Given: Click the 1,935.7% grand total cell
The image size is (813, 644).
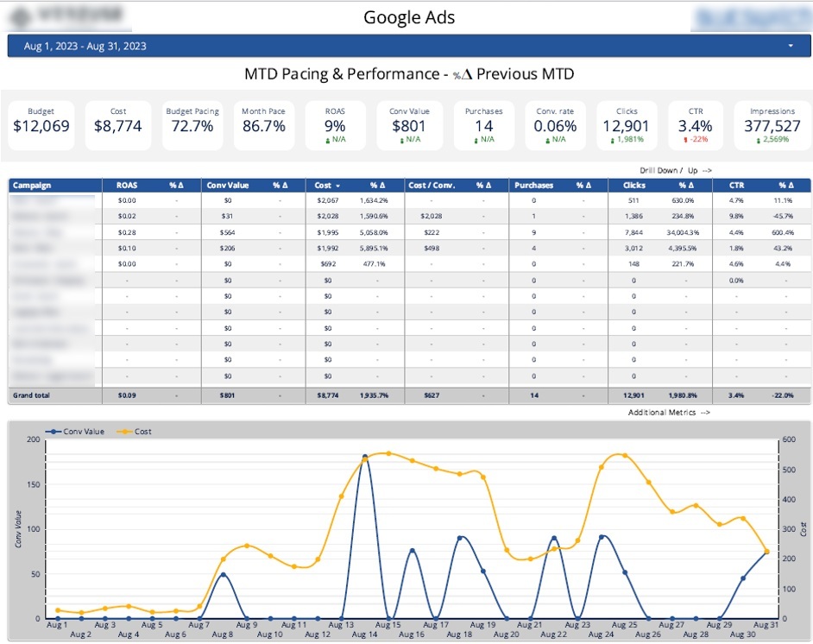Looking at the screenshot, I should (374, 395).
